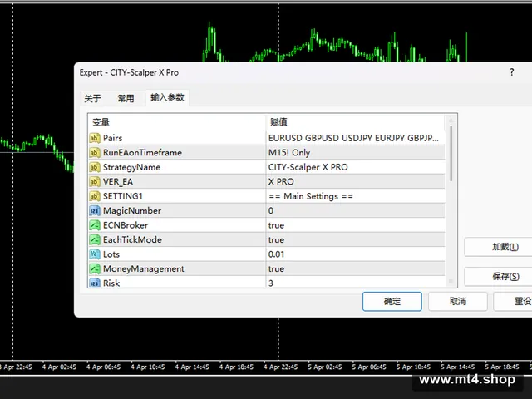Open the MoneyManagement true value dropdown

point(355,268)
